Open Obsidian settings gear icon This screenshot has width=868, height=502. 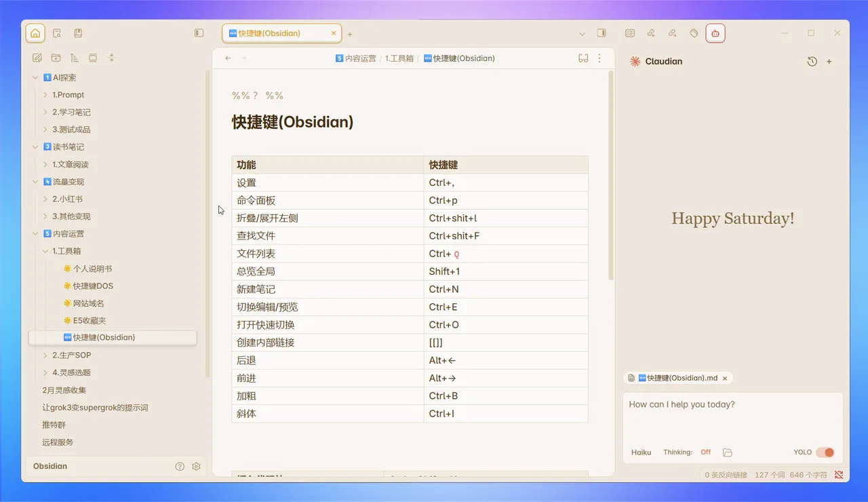pyautogui.click(x=196, y=467)
